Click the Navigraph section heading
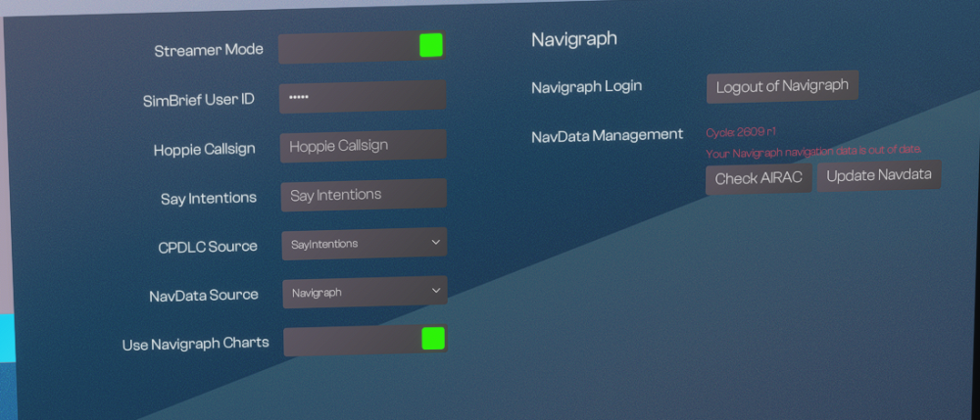 (x=574, y=39)
